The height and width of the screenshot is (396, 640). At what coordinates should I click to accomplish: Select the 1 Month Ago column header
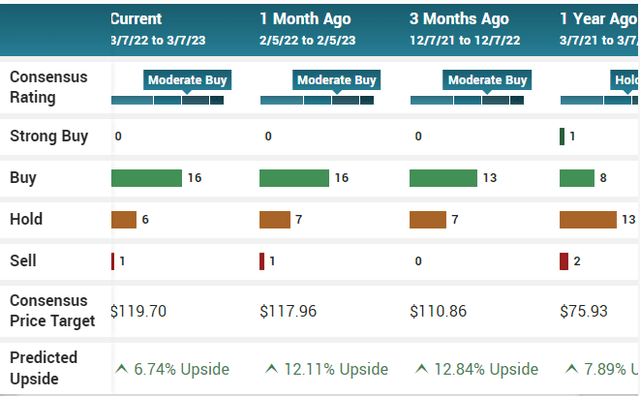[x=307, y=29]
